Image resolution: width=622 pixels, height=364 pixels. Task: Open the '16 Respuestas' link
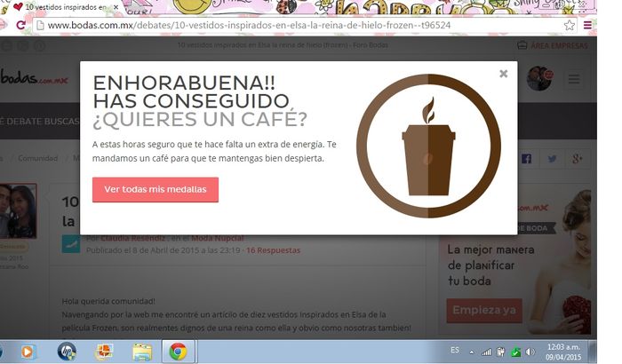(x=273, y=250)
